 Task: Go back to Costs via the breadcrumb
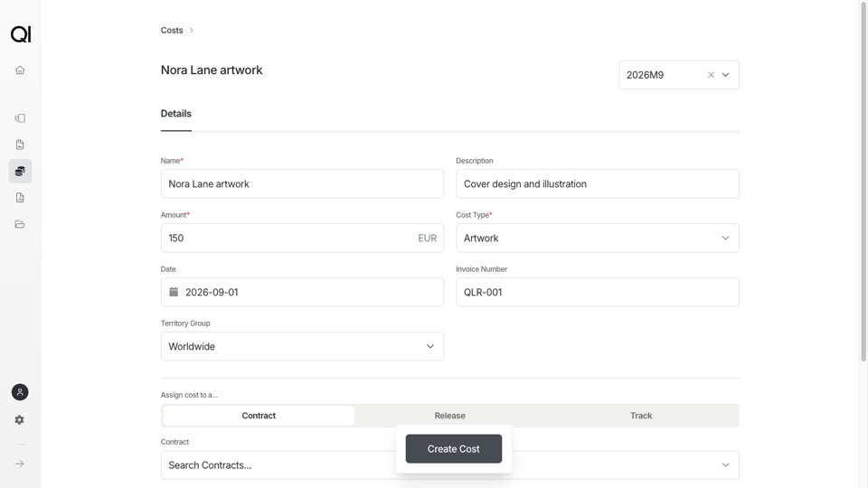[x=172, y=31]
